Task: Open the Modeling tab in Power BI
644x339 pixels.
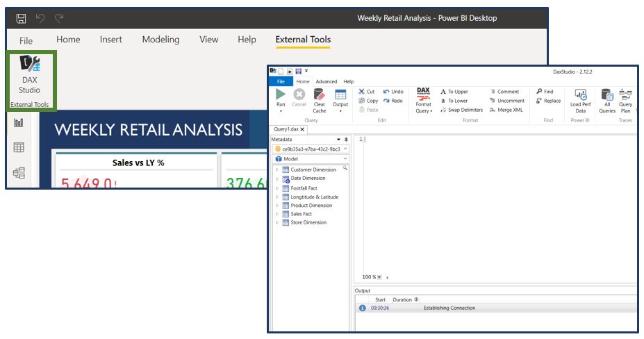Action: (x=160, y=40)
